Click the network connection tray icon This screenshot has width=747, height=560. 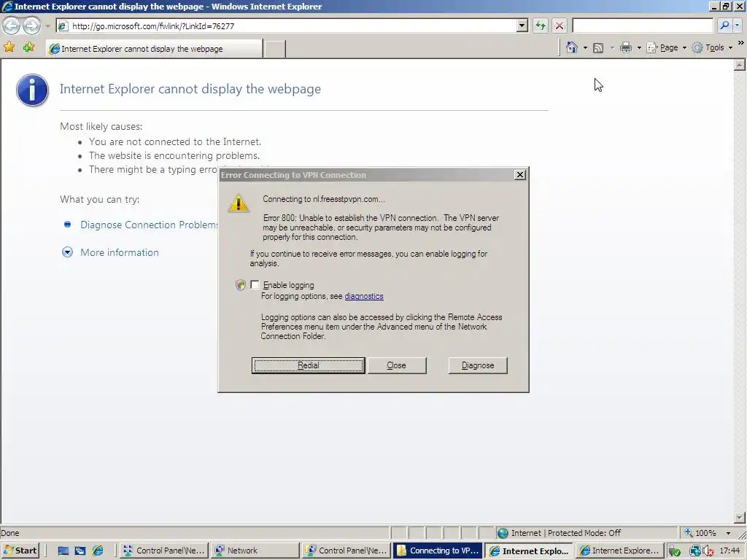coord(695,551)
